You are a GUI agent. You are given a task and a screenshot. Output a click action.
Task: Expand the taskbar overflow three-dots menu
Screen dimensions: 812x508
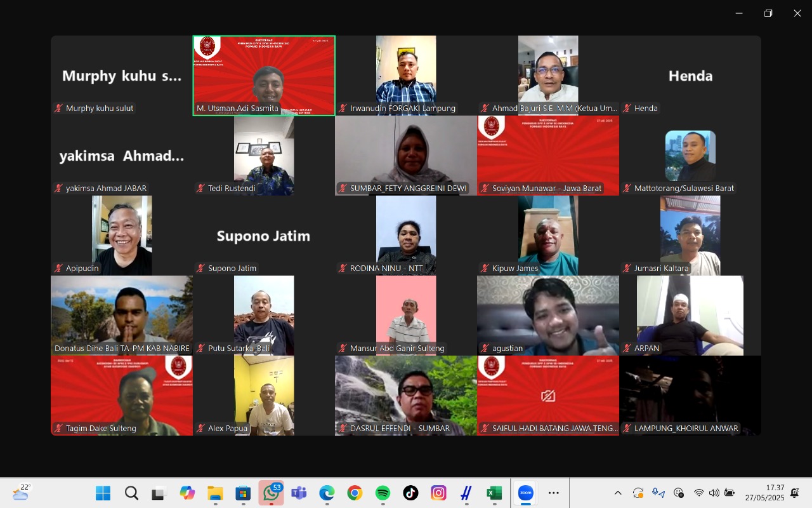[x=553, y=493]
